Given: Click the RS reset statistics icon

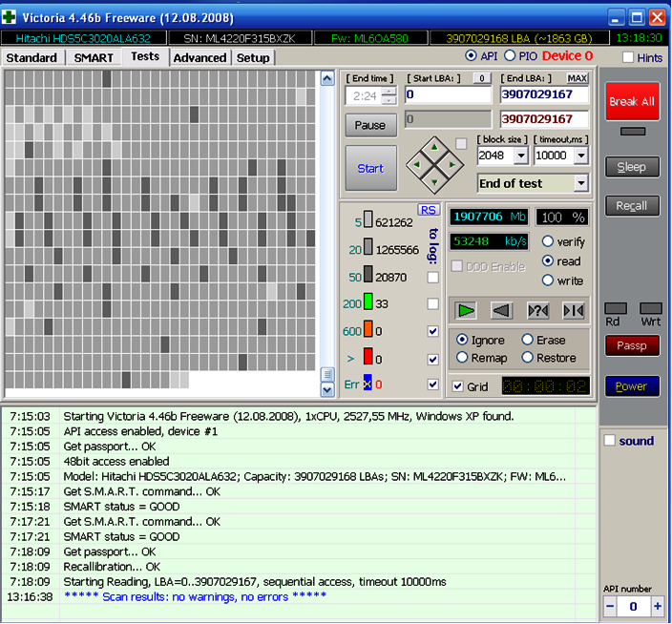Looking at the screenshot, I should point(428,210).
